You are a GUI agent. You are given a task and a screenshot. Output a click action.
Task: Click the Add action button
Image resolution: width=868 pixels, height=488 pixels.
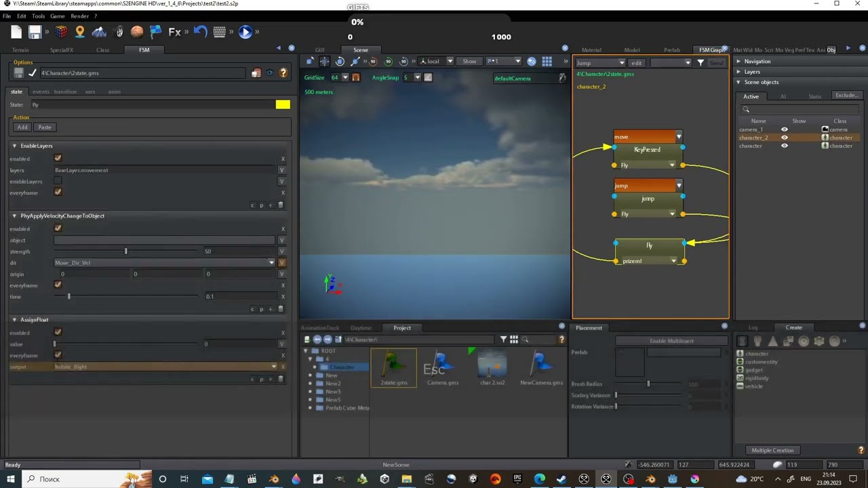tap(22, 127)
